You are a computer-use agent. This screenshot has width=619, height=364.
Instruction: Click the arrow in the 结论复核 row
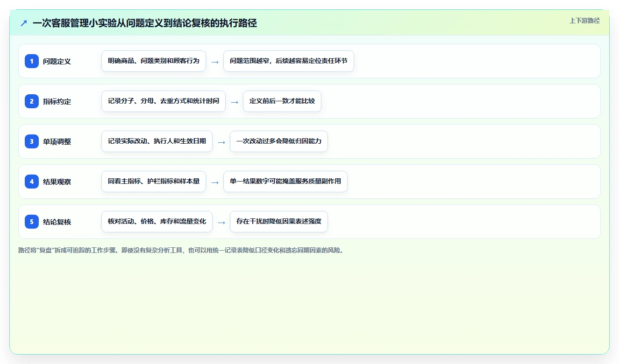(x=221, y=222)
